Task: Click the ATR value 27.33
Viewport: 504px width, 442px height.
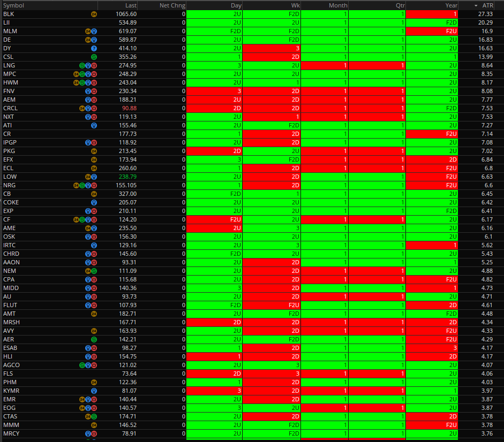Action: click(x=485, y=14)
